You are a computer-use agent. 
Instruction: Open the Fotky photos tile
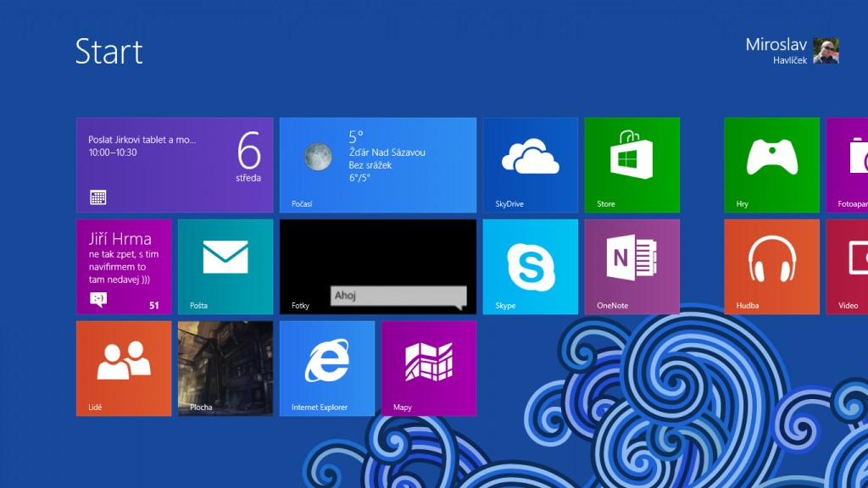(377, 267)
